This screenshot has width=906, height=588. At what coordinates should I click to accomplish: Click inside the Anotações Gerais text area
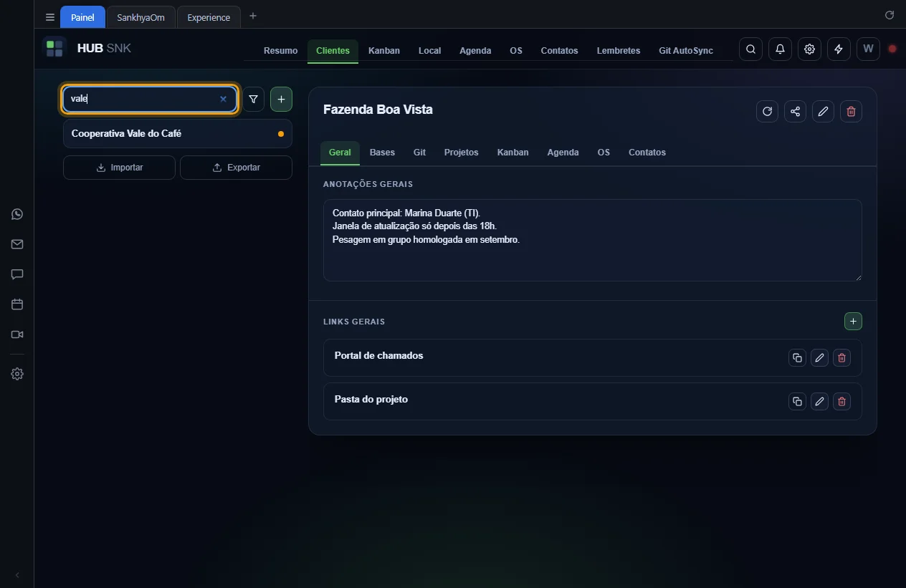point(592,240)
